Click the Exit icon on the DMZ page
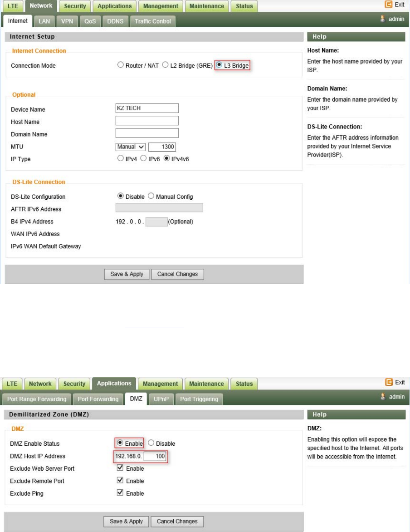 389,382
